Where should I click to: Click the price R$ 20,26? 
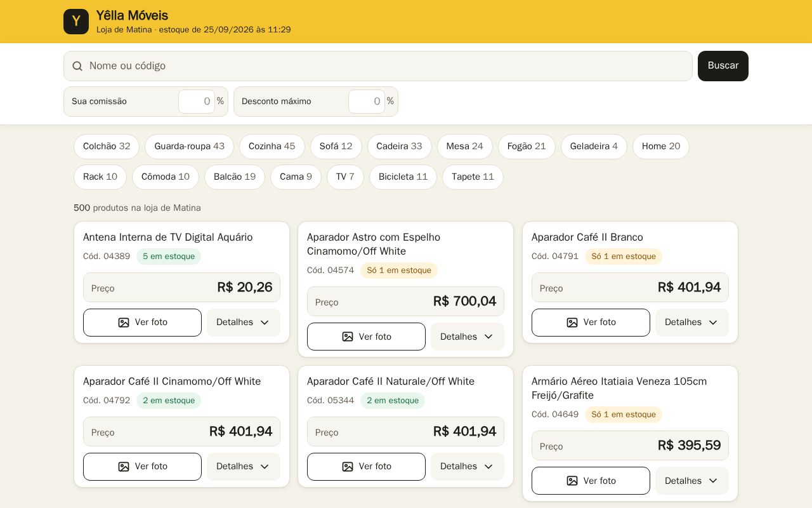(x=245, y=288)
